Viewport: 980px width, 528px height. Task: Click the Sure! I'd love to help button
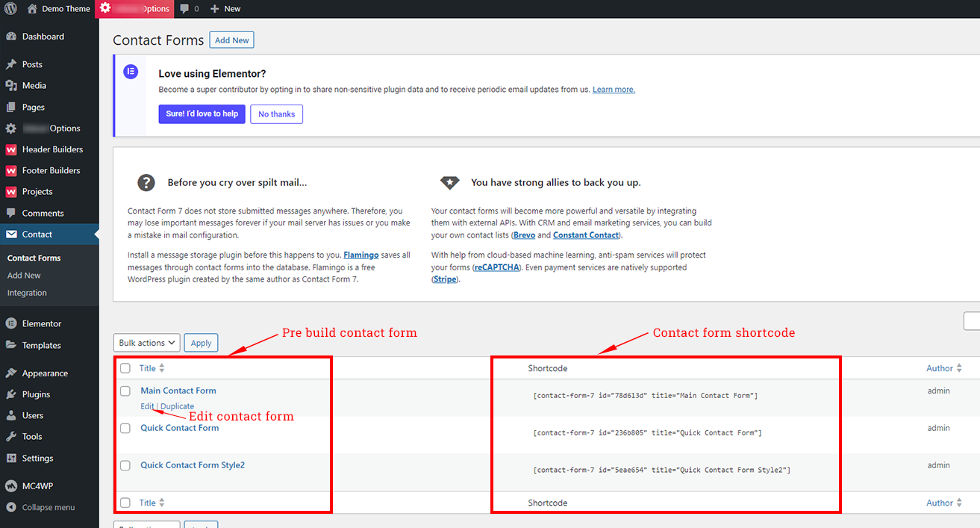point(202,114)
